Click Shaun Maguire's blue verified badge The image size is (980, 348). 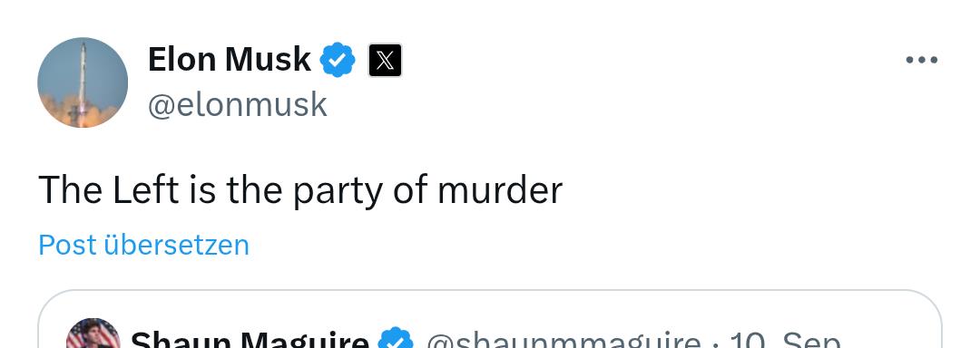(397, 339)
